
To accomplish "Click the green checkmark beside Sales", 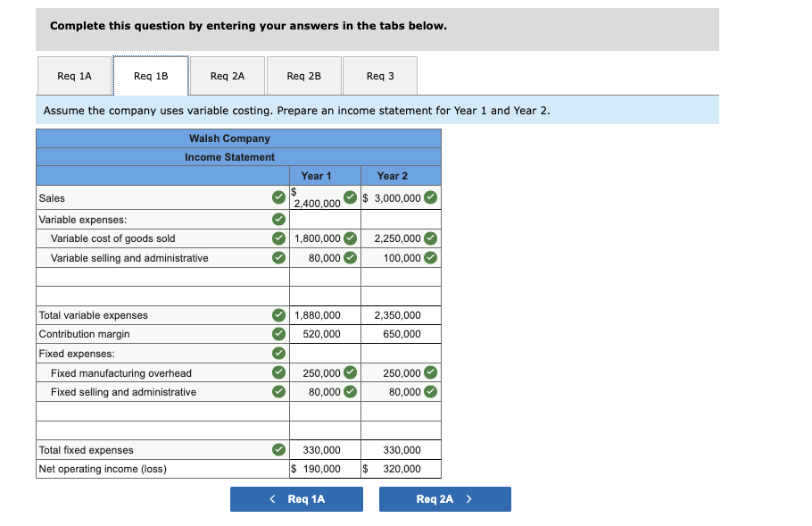I will pos(279,197).
